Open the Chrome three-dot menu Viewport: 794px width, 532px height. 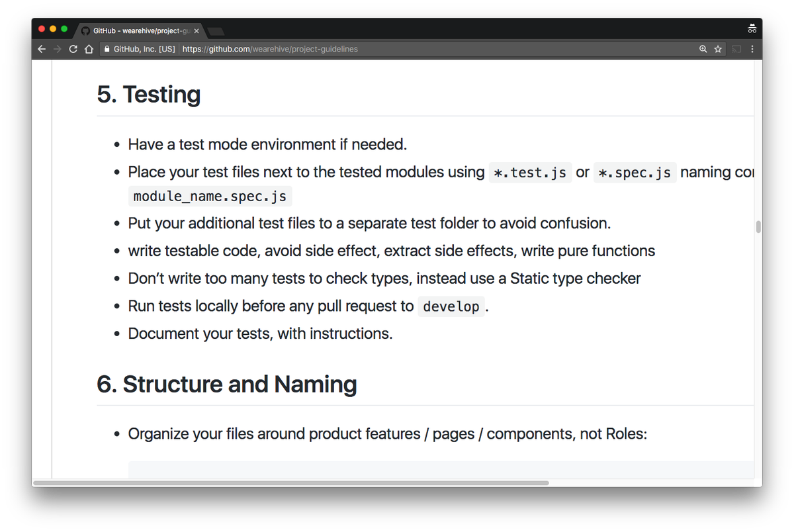(752, 49)
